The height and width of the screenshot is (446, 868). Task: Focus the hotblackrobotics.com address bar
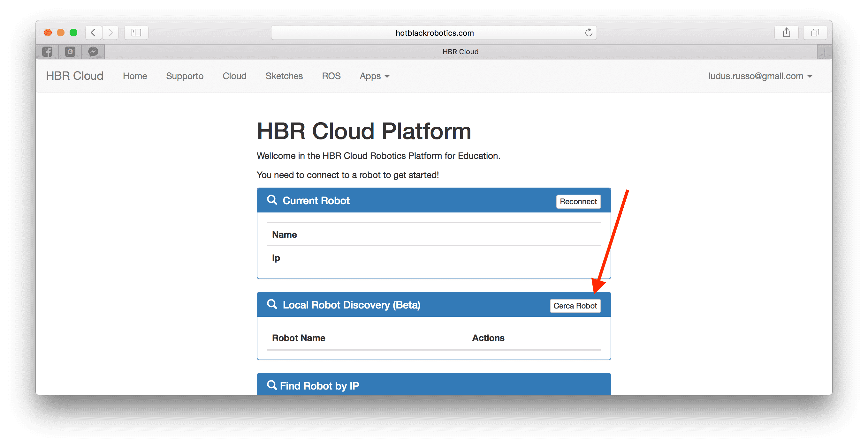click(x=434, y=33)
